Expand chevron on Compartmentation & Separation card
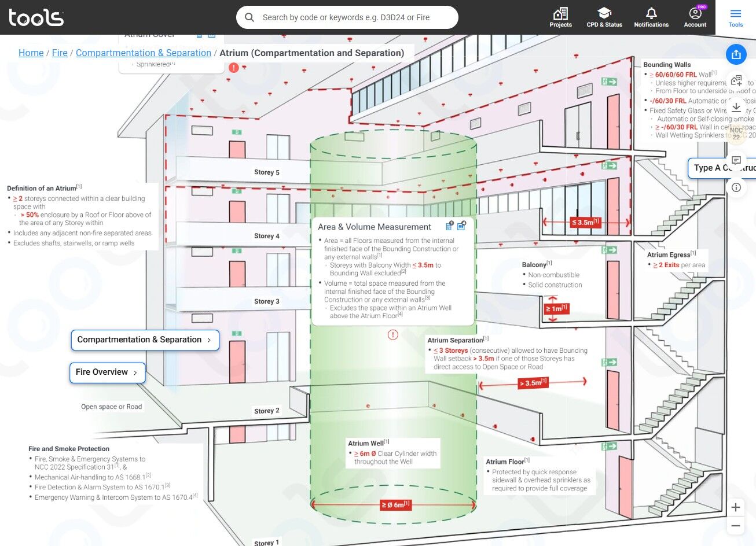The height and width of the screenshot is (546, 756). point(209,340)
